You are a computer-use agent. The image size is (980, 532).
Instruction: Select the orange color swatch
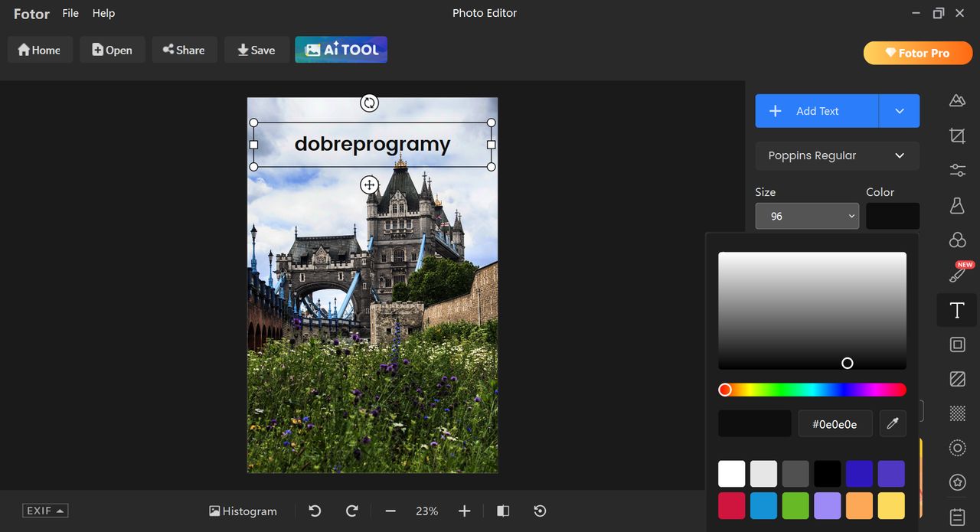tap(859, 505)
